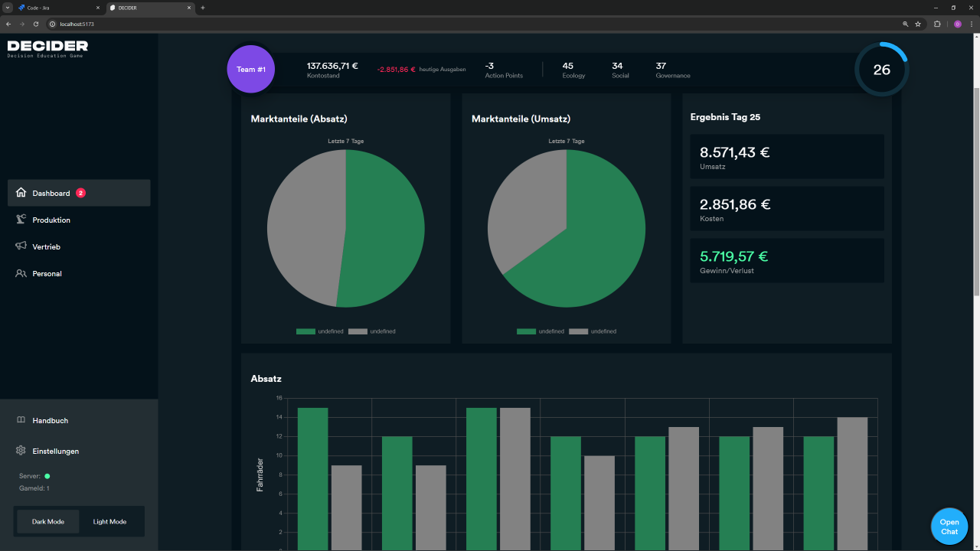The height and width of the screenshot is (551, 980).
Task: Open the Chrome three-dot menu
Action: point(972,24)
